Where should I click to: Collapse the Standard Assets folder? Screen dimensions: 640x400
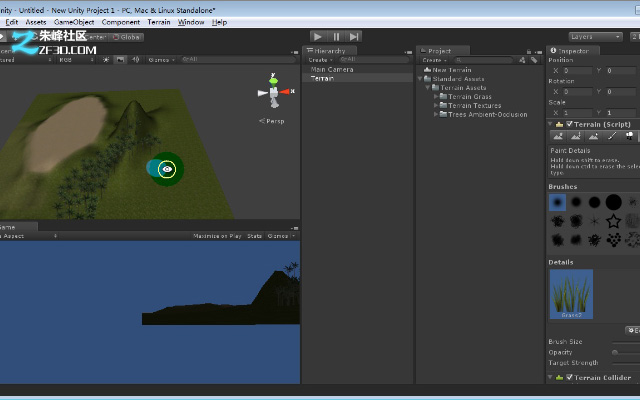420,79
